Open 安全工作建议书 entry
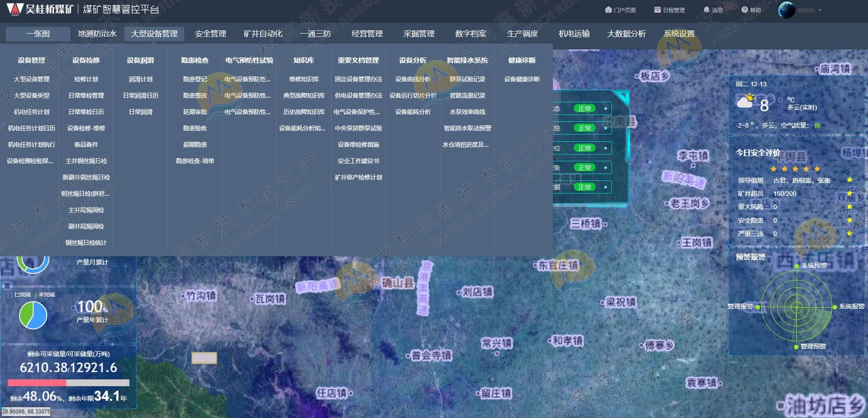This screenshot has width=868, height=418. click(x=359, y=161)
